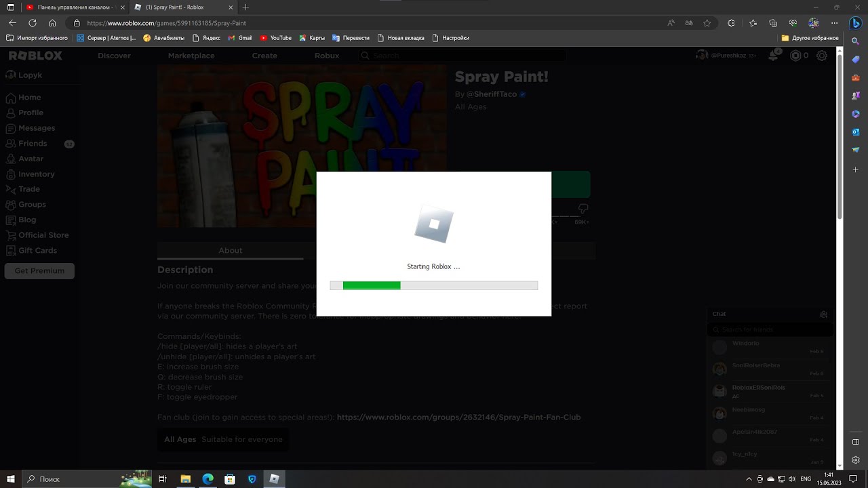Click the browser address bar URL
The width and height of the screenshot is (868, 488).
166,23
